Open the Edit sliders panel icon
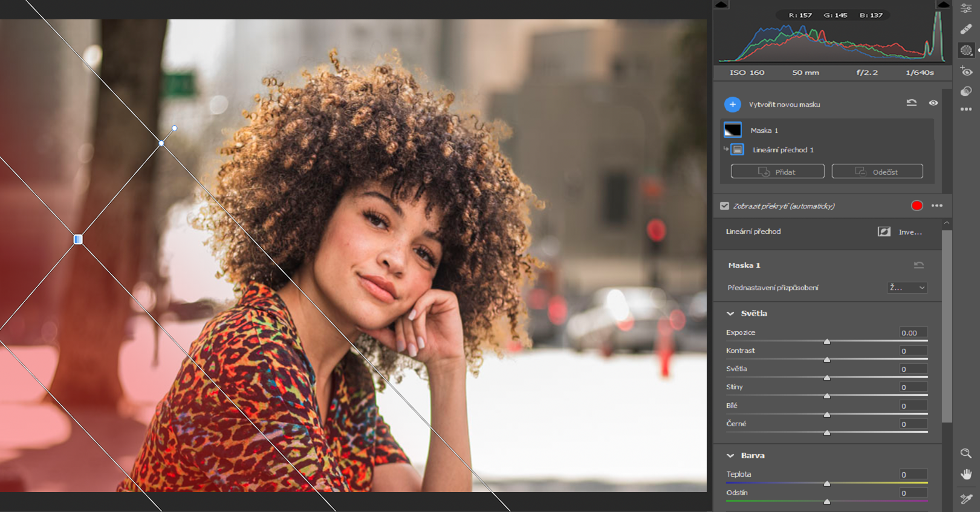Image resolution: width=980 pixels, height=512 pixels. click(966, 8)
